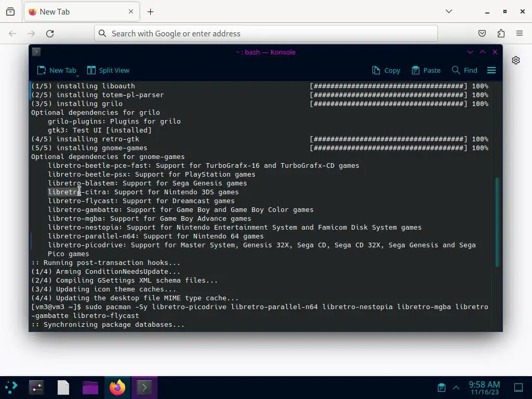Minimize the Firefox window

click(487, 11)
